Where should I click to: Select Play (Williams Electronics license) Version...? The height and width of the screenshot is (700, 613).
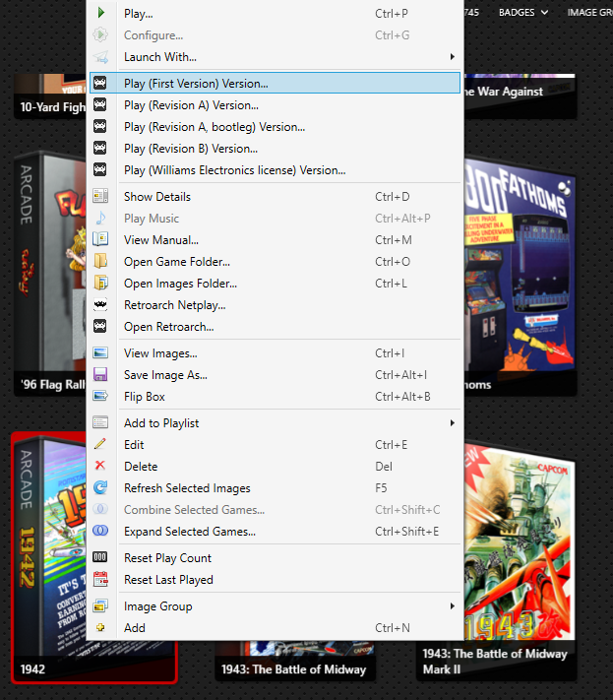coord(276,170)
